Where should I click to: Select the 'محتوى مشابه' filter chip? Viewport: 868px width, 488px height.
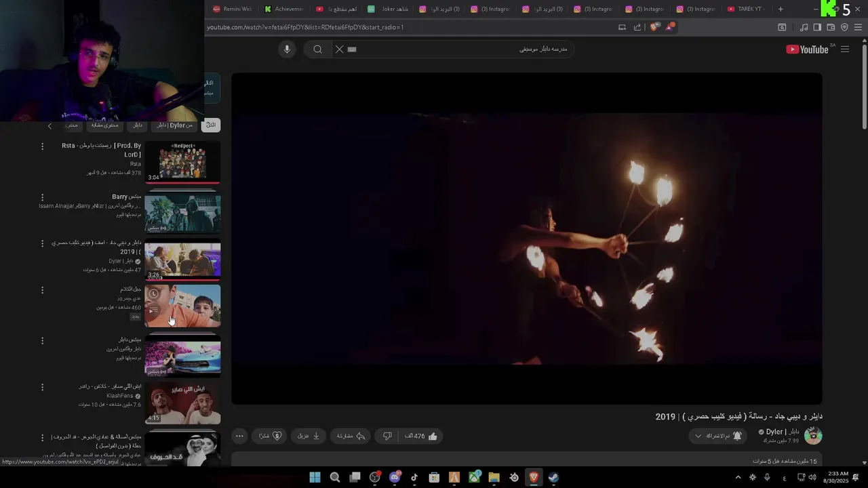click(x=105, y=125)
